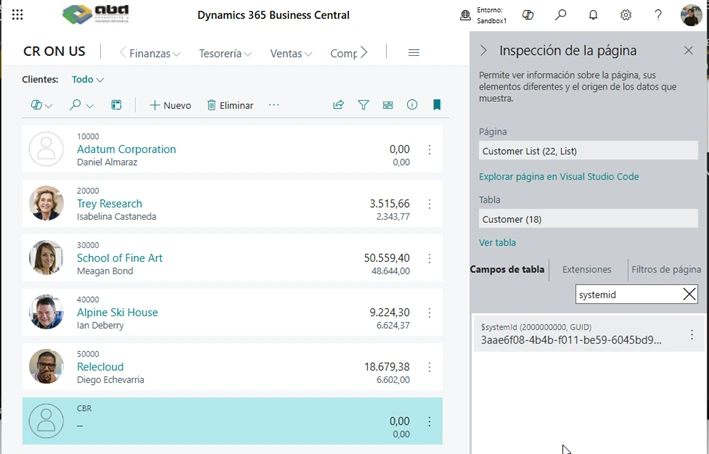Click Eliminar to delete the customer
The image size is (709, 454).
tap(230, 105)
